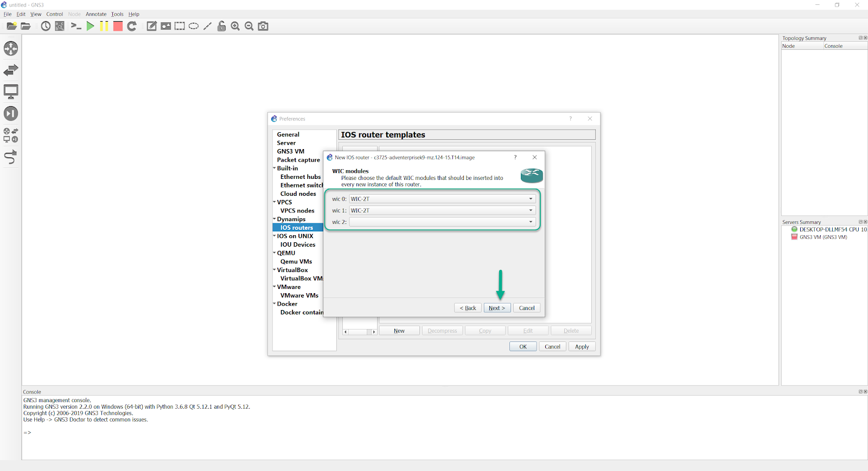
Task: Select the Add a link cable icon
Action: pos(11,157)
